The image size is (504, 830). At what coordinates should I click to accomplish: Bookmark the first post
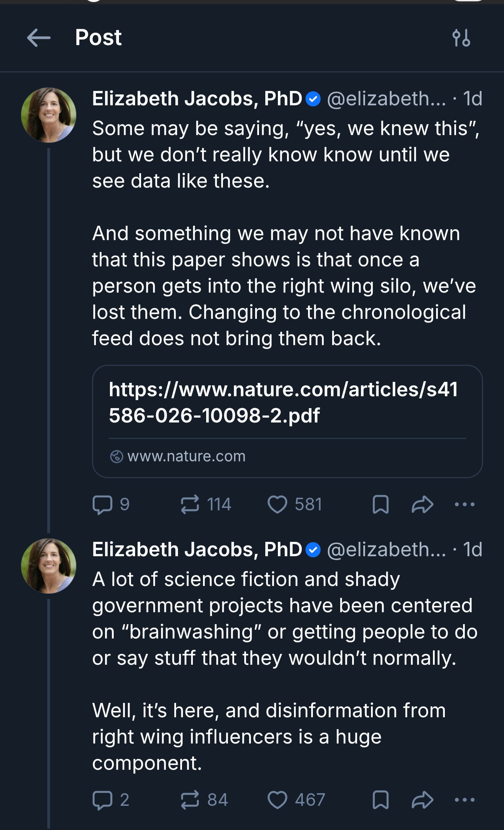[380, 504]
